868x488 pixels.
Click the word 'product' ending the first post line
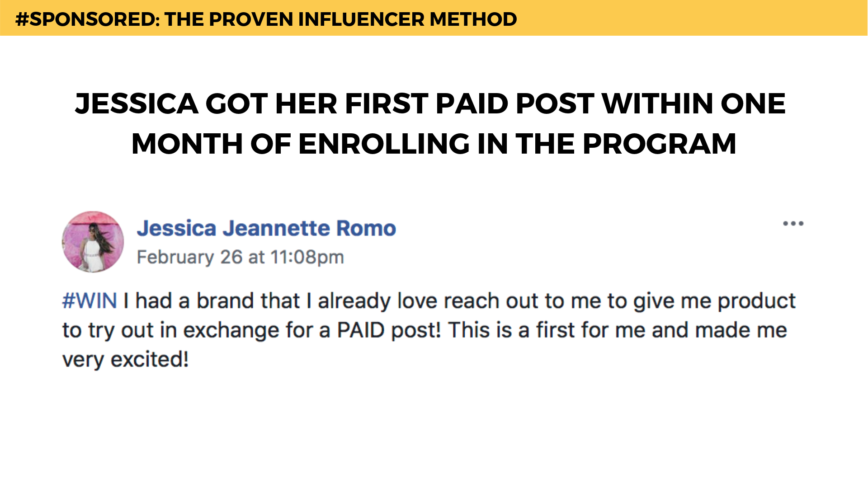tap(756, 301)
